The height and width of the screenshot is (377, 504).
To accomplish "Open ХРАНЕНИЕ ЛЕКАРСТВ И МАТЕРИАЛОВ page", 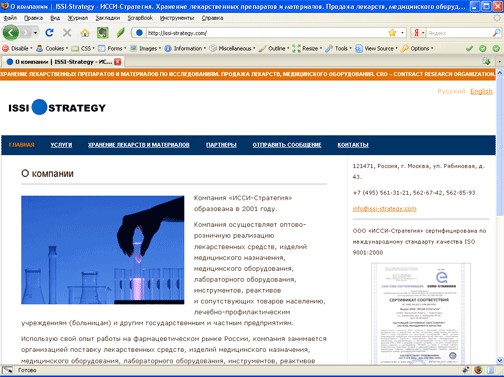I will coord(139,145).
